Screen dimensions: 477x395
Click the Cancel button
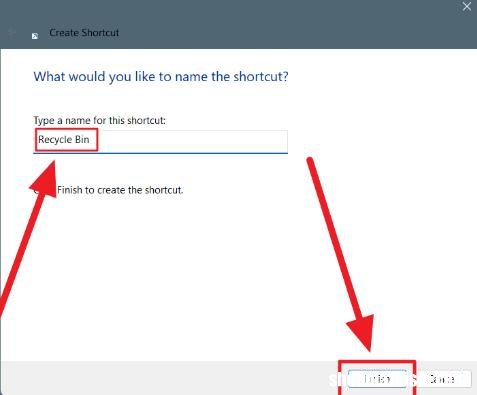click(443, 379)
